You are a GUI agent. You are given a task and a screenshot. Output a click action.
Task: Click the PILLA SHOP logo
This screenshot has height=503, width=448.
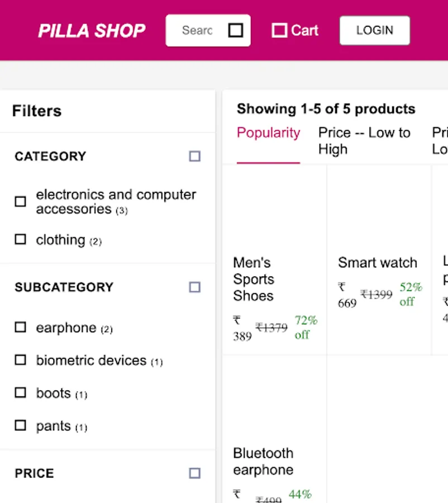tap(92, 31)
